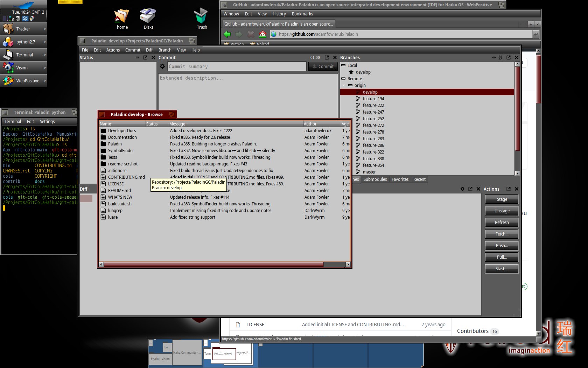This screenshot has height=368, width=588.
Task: Collapse the Local branches group
Action: (343, 66)
